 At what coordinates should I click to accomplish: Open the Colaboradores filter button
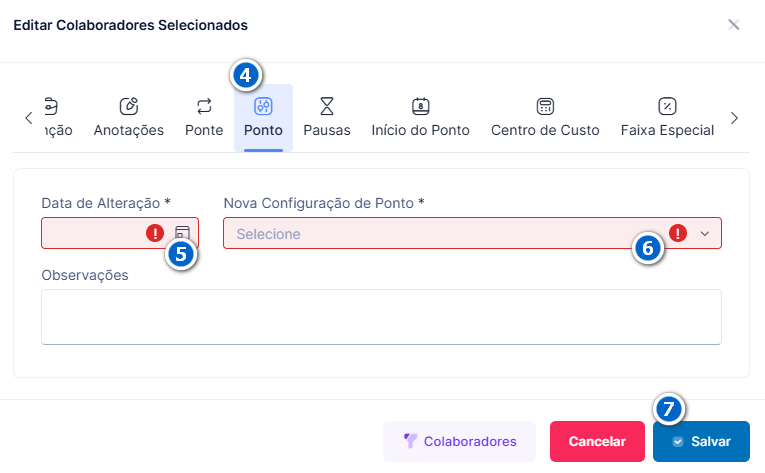click(x=460, y=441)
